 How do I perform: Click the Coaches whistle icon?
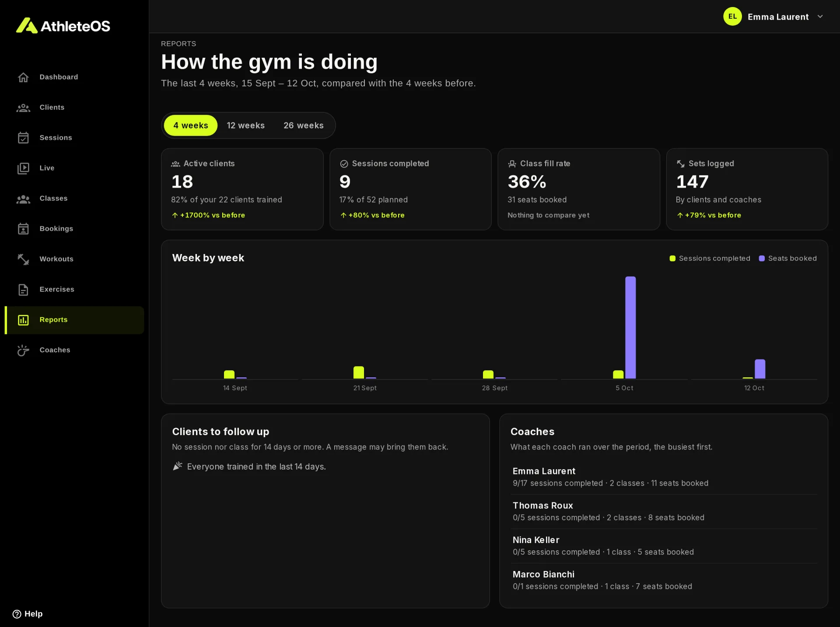point(23,350)
